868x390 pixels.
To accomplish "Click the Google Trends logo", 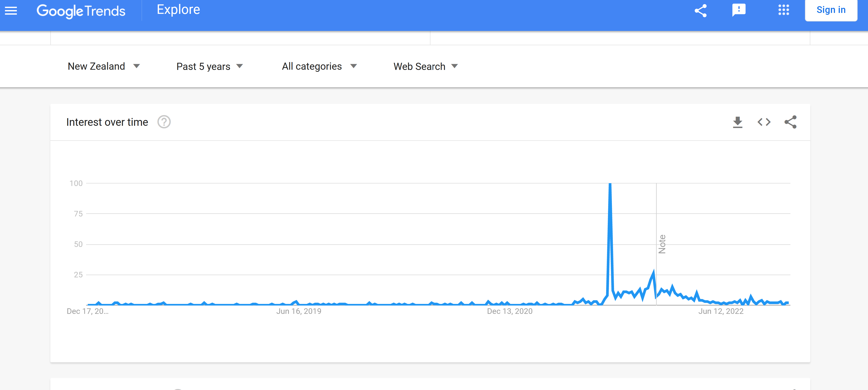I will point(81,11).
